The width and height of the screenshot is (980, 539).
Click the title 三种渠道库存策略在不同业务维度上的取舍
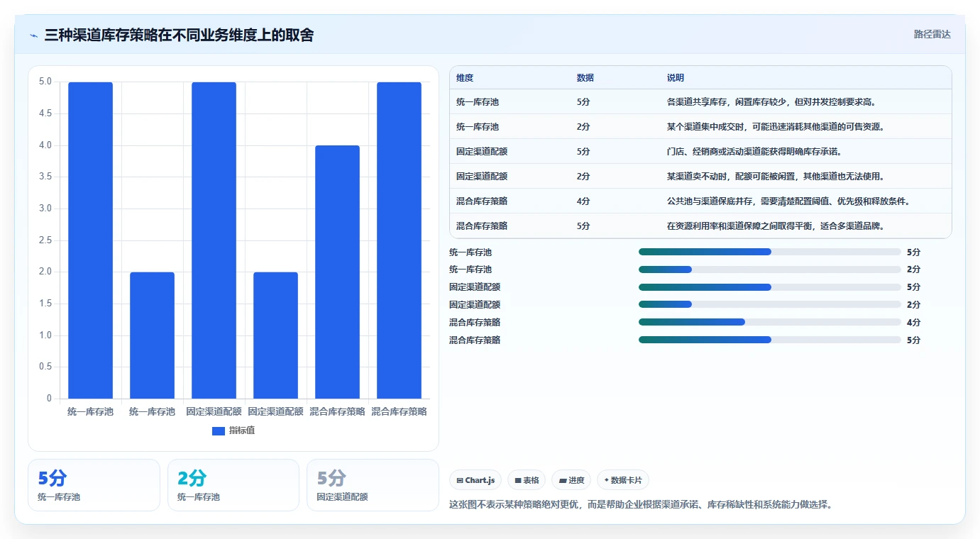click(x=179, y=35)
